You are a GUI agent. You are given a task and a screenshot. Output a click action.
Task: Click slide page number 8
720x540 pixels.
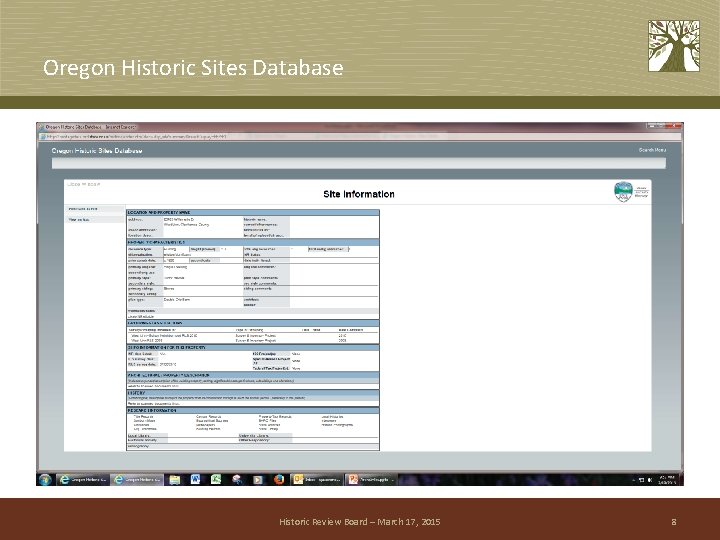[674, 522]
